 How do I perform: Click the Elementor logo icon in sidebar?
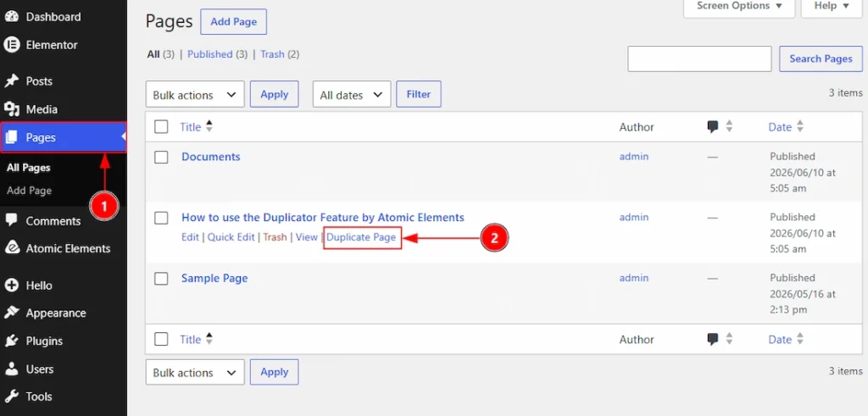tap(12, 45)
